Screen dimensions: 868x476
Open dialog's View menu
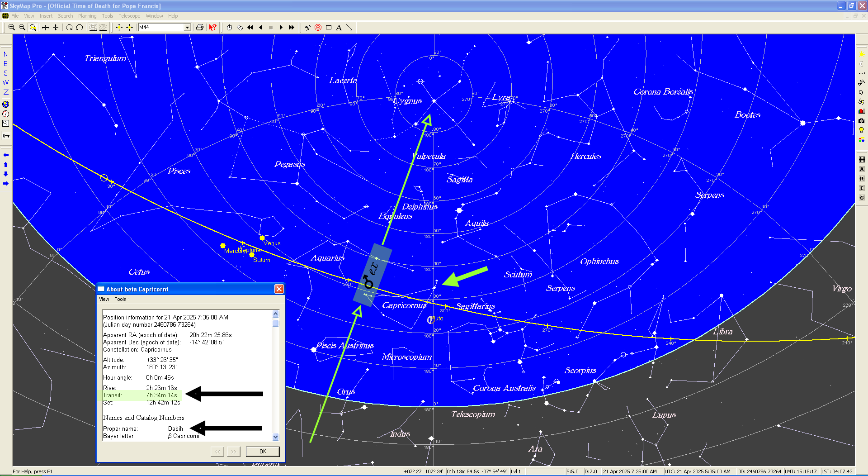tap(104, 299)
